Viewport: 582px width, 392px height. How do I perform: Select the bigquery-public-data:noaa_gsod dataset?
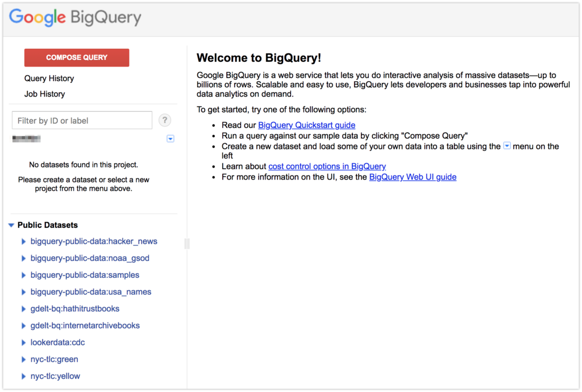(90, 258)
